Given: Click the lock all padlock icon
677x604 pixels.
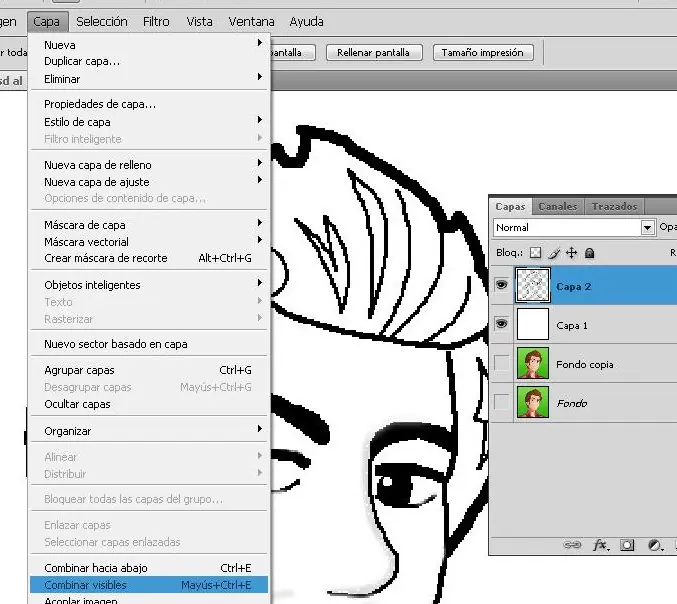Looking at the screenshot, I should 589,253.
